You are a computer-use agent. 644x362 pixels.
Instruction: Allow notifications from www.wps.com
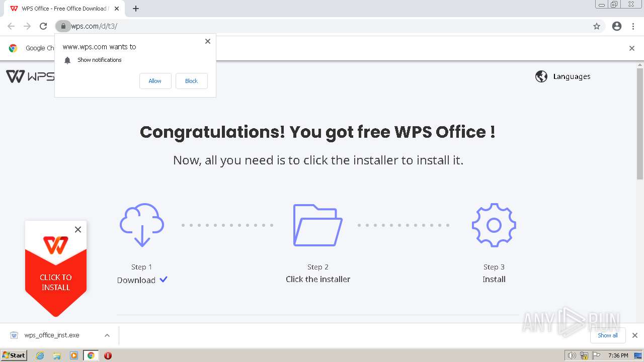[x=155, y=81]
